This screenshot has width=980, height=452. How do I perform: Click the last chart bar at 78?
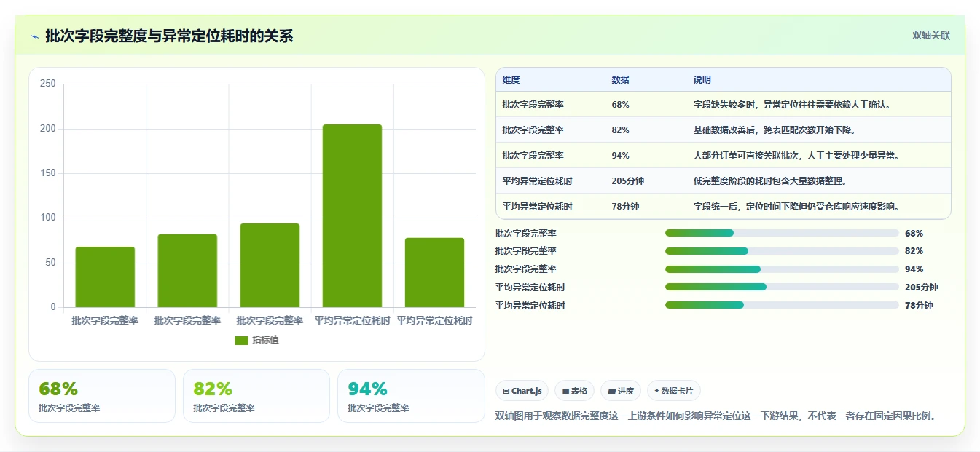click(x=434, y=272)
